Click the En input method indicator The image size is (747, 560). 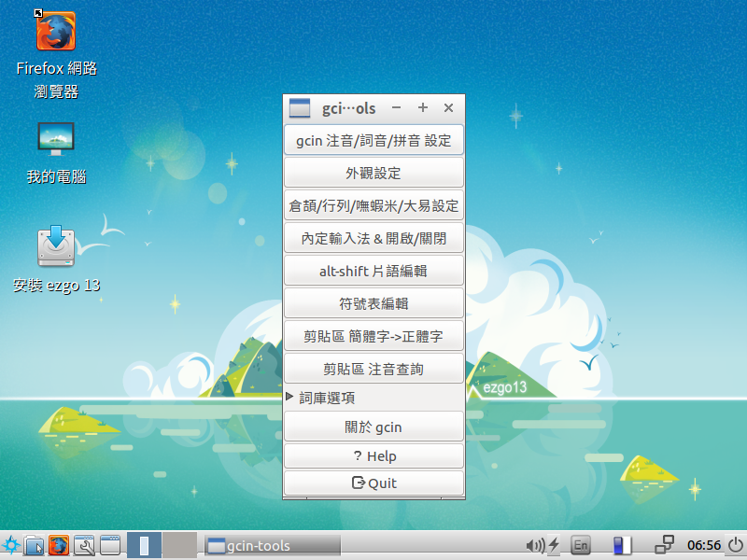click(580, 545)
